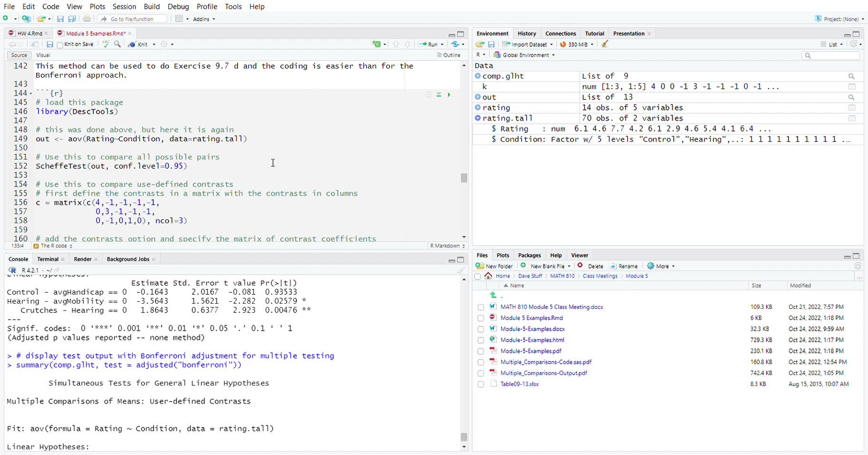868x455 pixels.
Task: Delete selected files button
Action: [590, 266]
